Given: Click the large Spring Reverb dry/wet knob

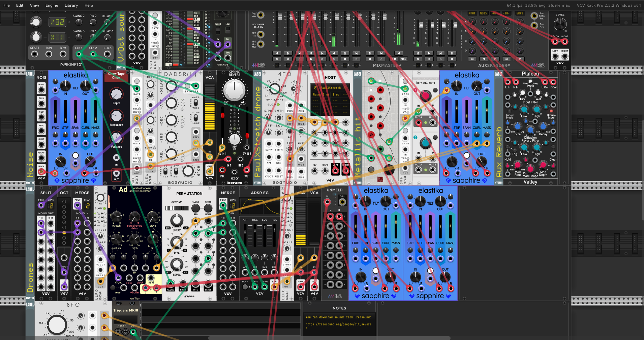Looking at the screenshot, I should (234, 90).
